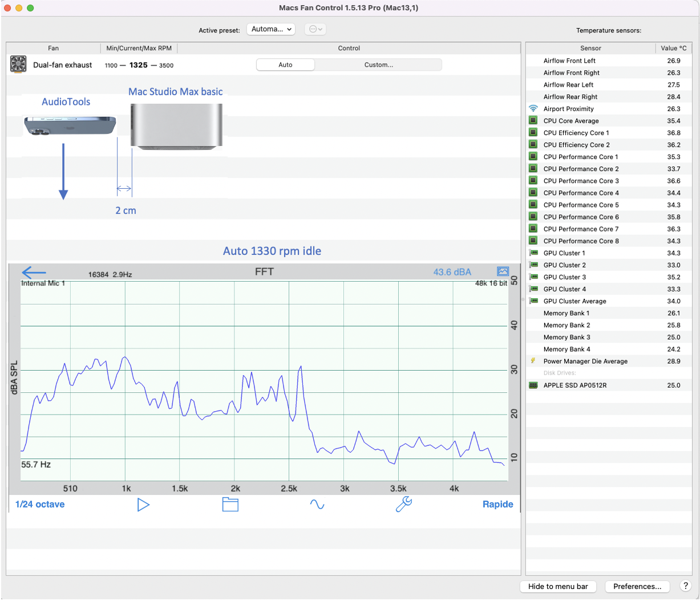
Task: Click the CPU Efficiency Core 1 chip icon
Action: (x=533, y=132)
